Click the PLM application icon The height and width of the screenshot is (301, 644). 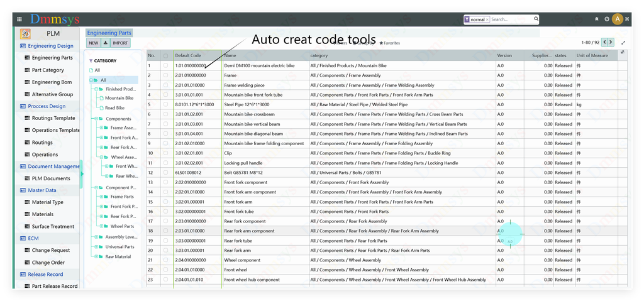coord(25,34)
